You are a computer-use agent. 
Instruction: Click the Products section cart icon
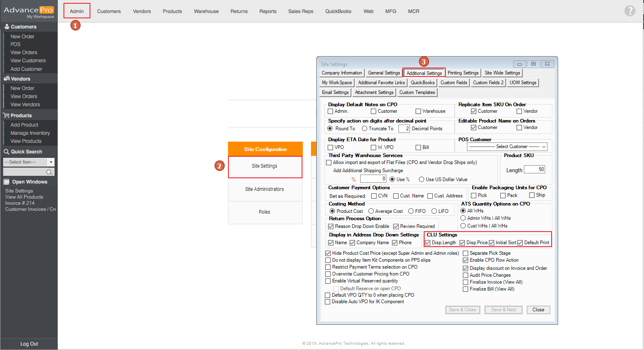[6, 115]
